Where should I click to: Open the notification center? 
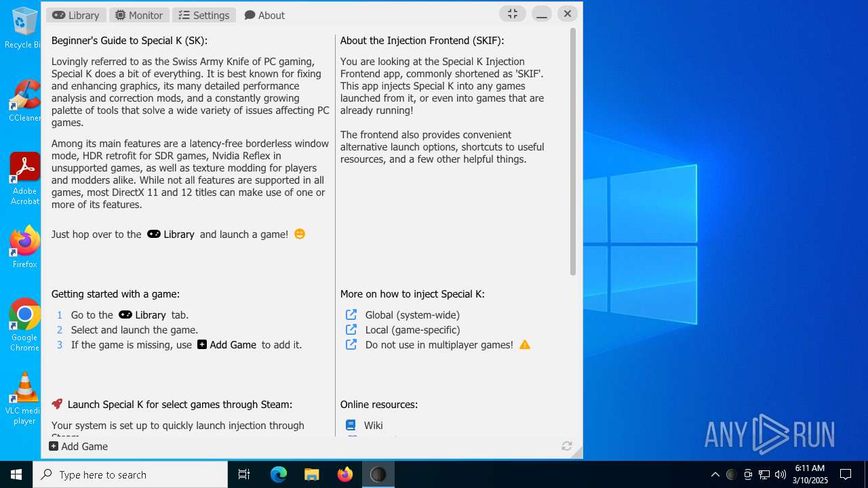[x=846, y=474]
